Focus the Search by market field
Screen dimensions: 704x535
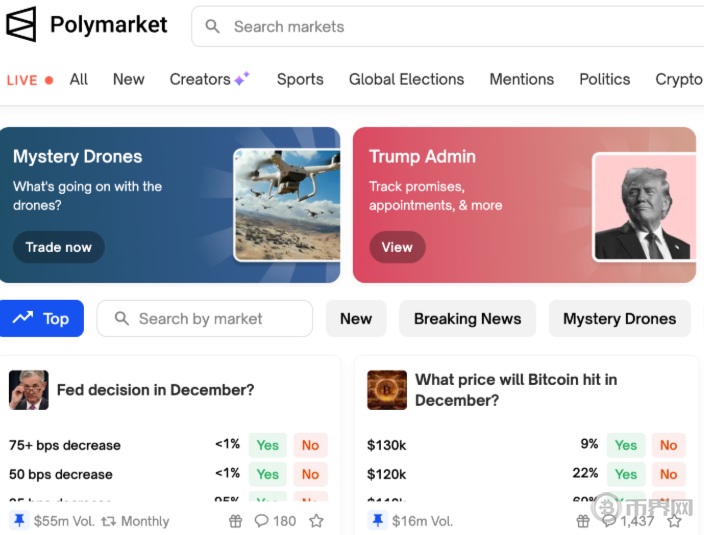[x=205, y=319]
